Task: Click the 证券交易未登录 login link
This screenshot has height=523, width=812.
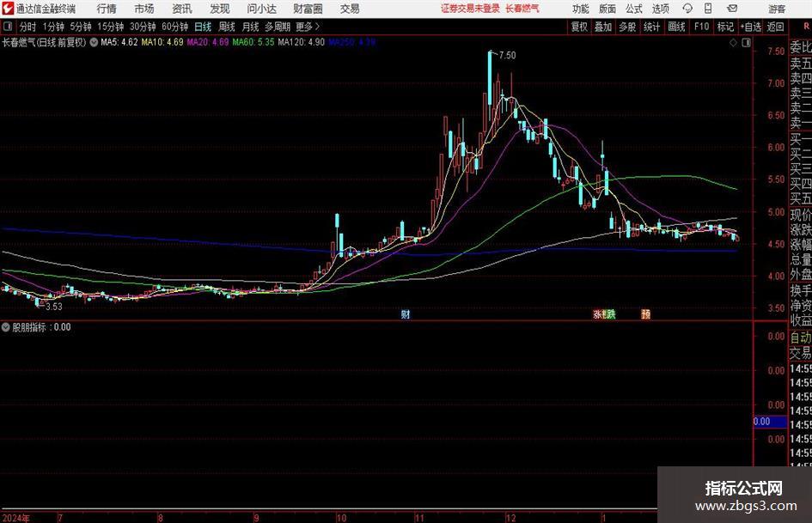Action: (x=470, y=9)
